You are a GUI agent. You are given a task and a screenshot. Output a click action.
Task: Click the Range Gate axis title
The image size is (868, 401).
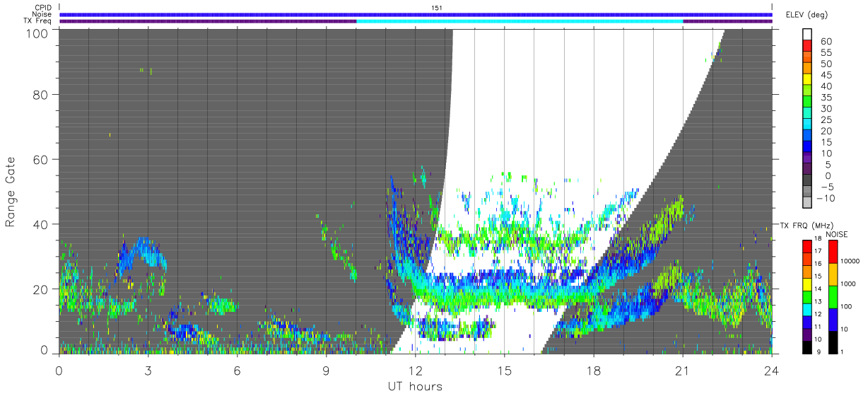click(x=11, y=192)
